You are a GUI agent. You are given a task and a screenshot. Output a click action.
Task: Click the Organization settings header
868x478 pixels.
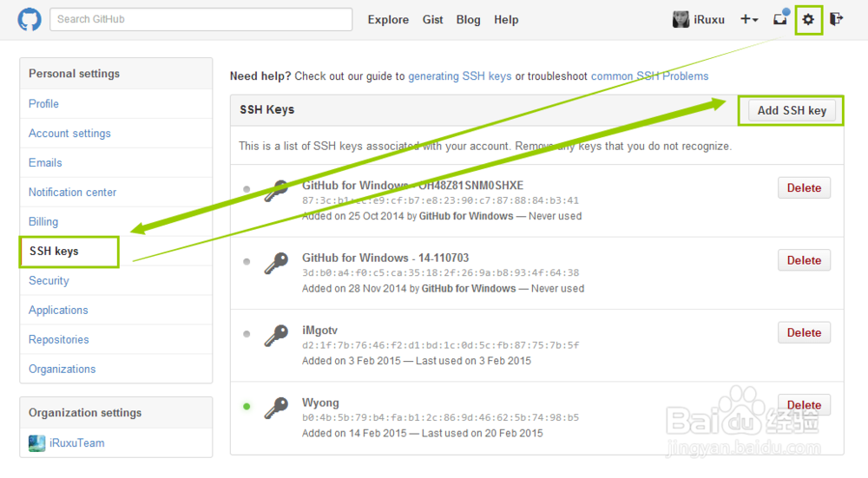pos(85,413)
